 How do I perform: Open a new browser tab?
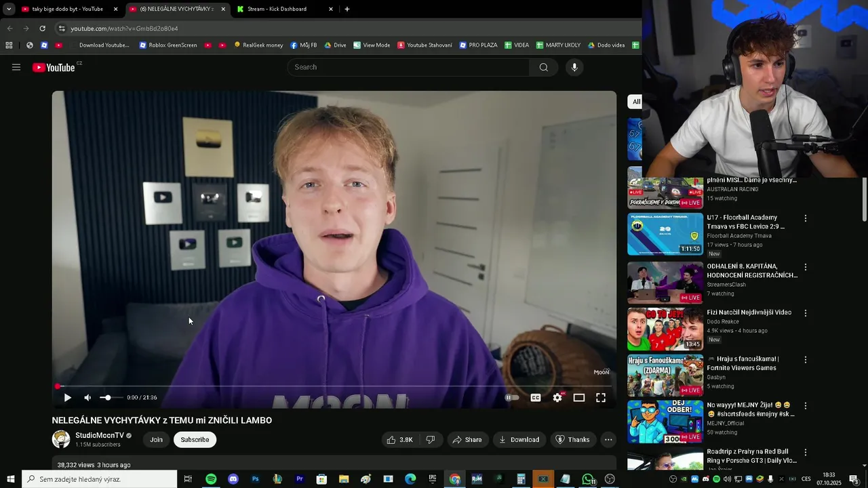pos(347,9)
